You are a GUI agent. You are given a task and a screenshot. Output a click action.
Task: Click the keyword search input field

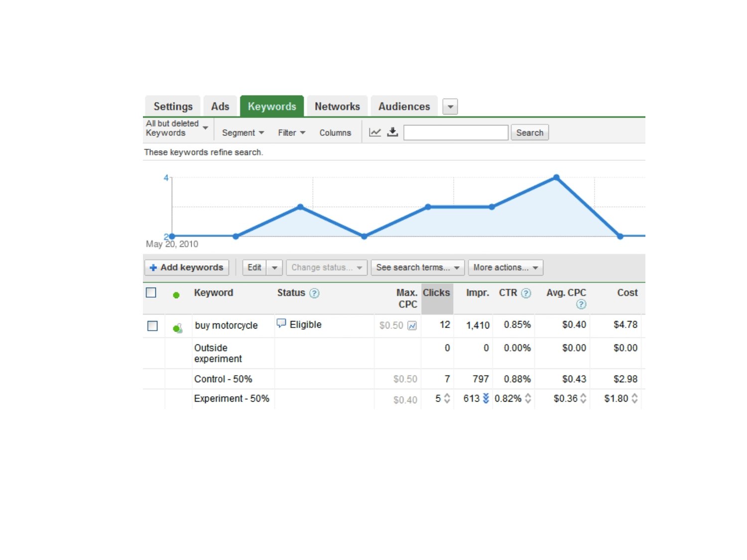click(456, 133)
